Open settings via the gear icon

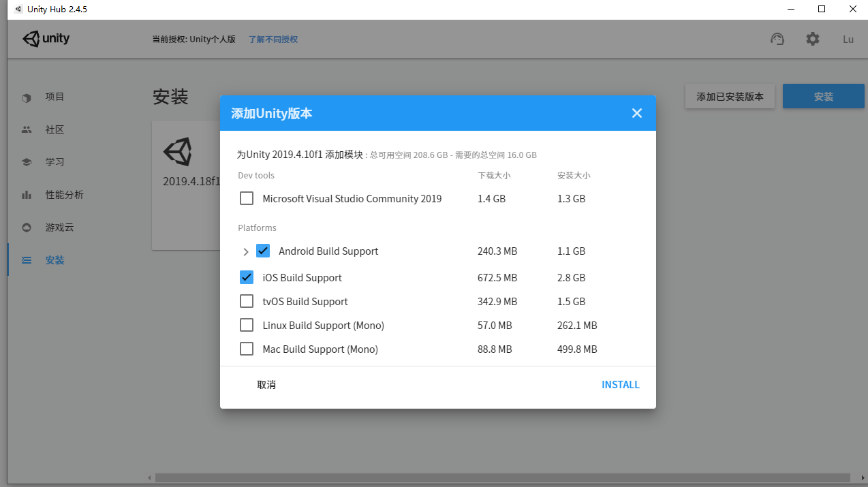pos(813,39)
